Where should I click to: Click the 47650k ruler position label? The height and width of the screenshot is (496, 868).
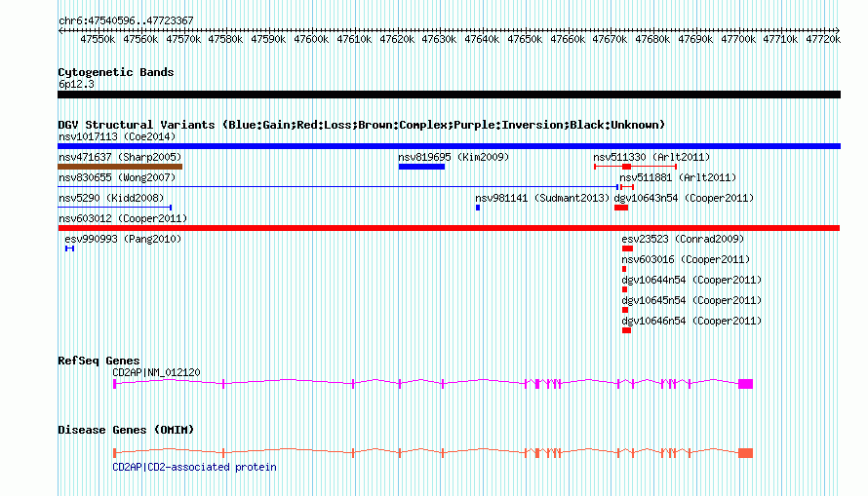point(525,39)
